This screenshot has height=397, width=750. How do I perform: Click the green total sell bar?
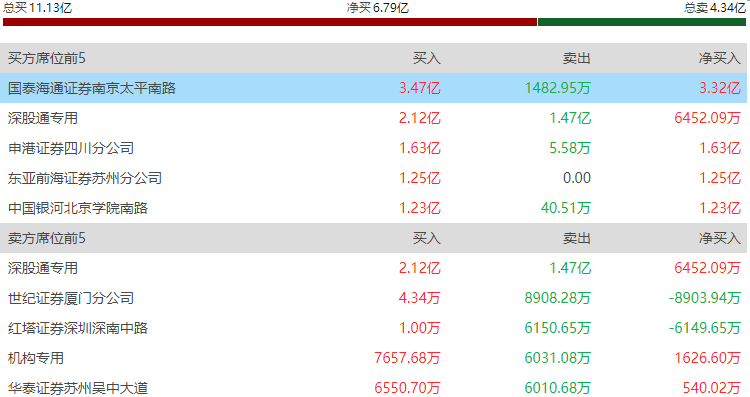642,22
